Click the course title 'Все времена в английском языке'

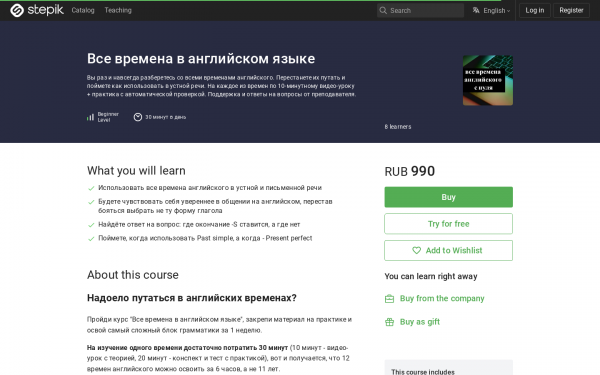[x=201, y=59]
